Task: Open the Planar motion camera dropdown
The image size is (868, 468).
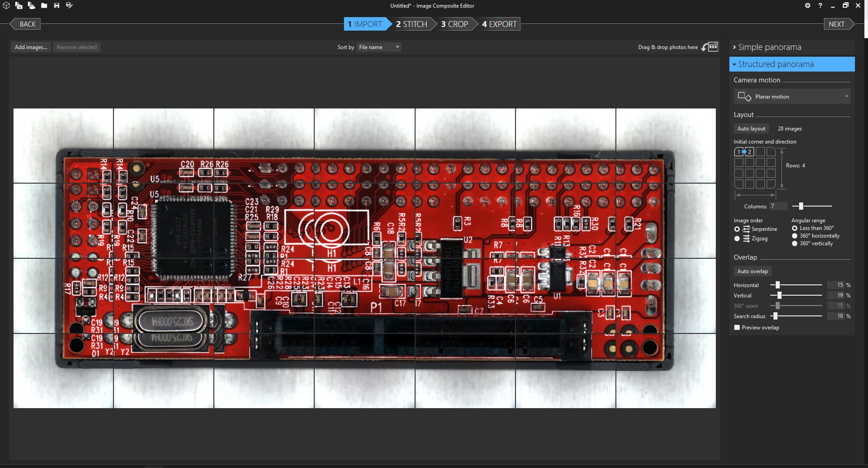Action: [792, 97]
